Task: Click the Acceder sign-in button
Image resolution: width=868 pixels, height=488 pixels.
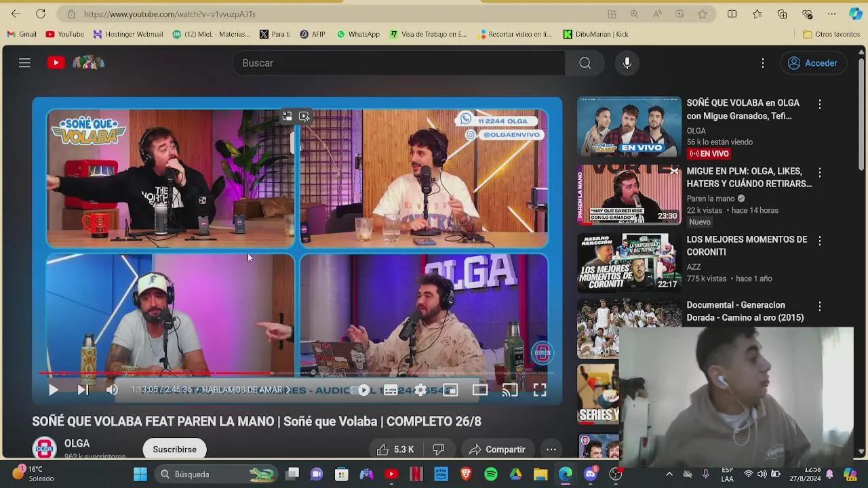Action: coord(813,63)
